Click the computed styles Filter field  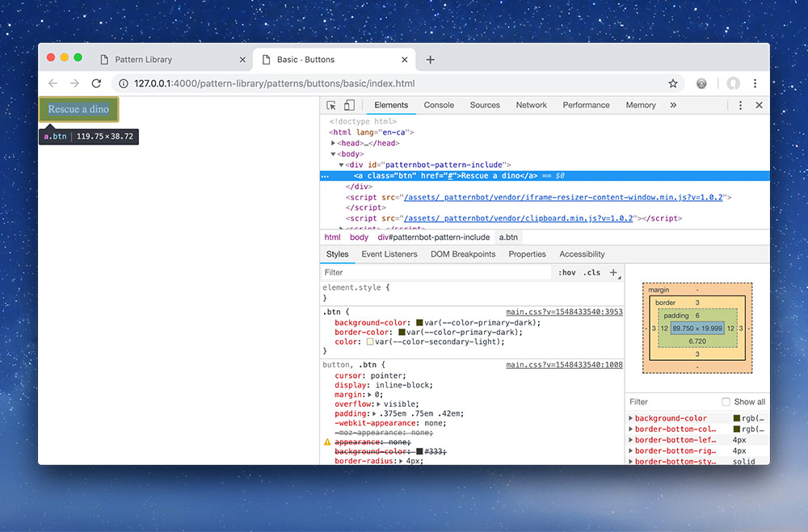pyautogui.click(x=672, y=402)
